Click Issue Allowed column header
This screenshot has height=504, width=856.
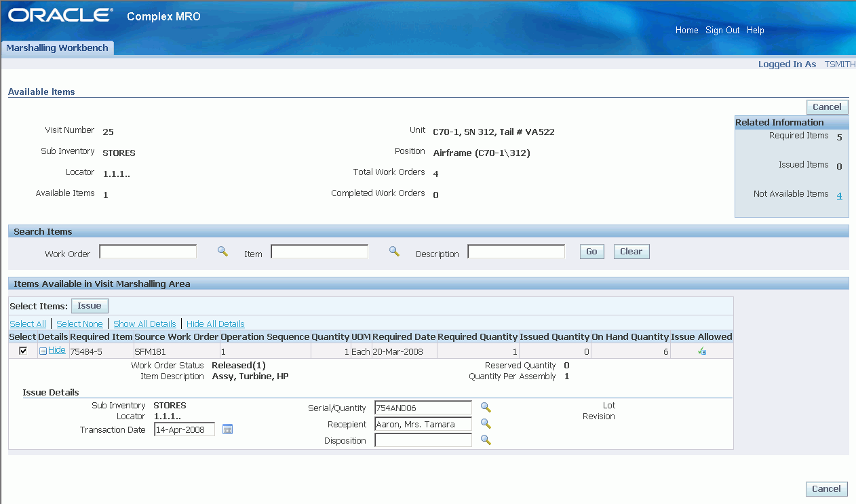coord(701,336)
